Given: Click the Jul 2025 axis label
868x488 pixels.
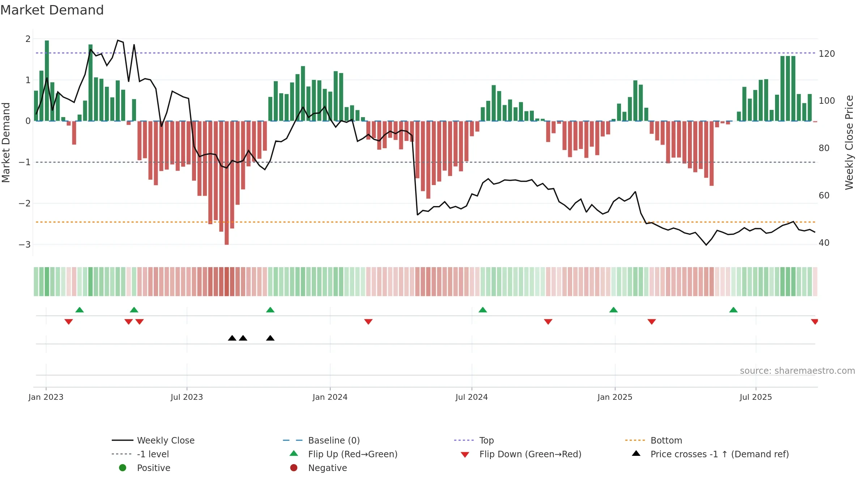Looking at the screenshot, I should coord(756,397).
